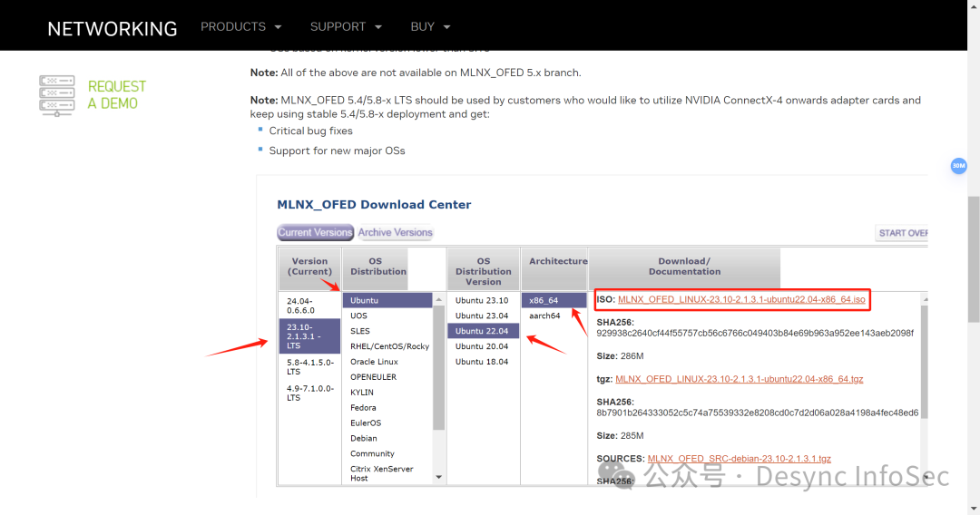Open the MLNX_OFED_SRC debian sources link
Image resolution: width=980 pixels, height=515 pixels.
click(739, 459)
